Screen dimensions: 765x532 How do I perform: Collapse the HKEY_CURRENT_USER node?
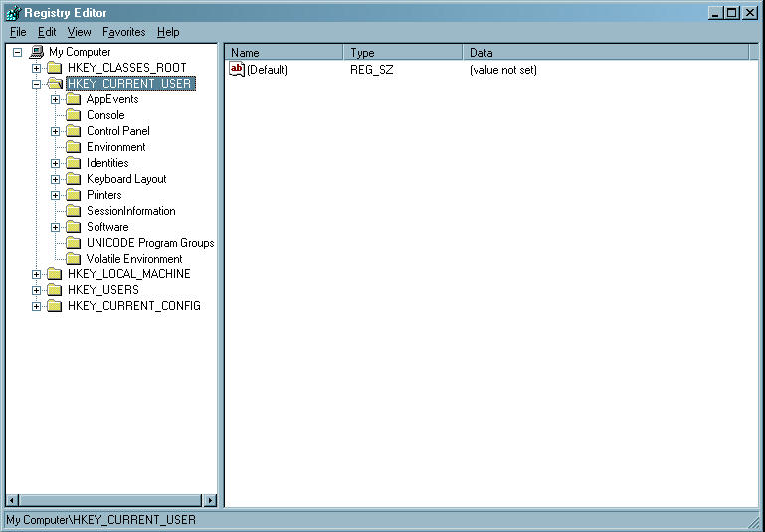pyautogui.click(x=36, y=84)
